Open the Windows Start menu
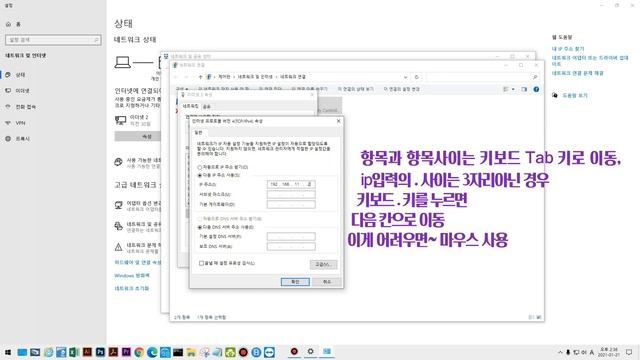The image size is (640, 360). click(8, 352)
